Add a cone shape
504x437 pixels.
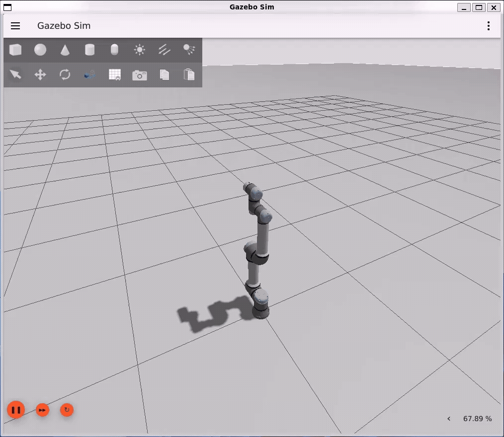pos(65,50)
